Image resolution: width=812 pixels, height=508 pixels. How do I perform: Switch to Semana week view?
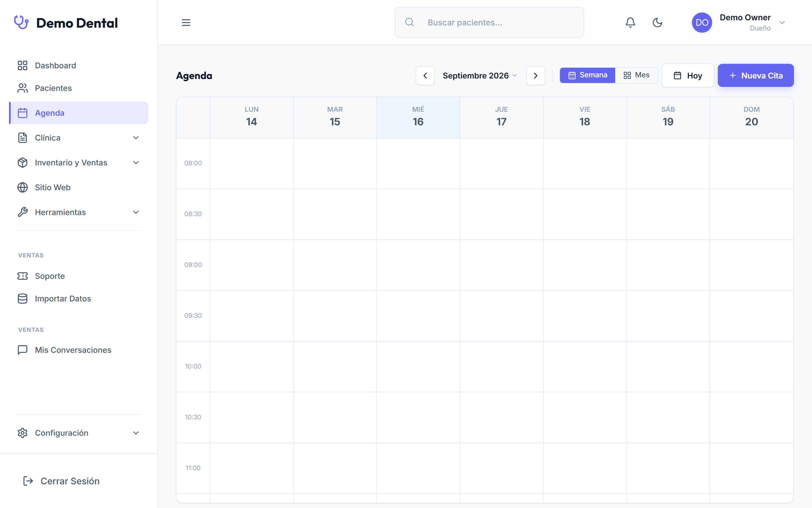pos(588,75)
